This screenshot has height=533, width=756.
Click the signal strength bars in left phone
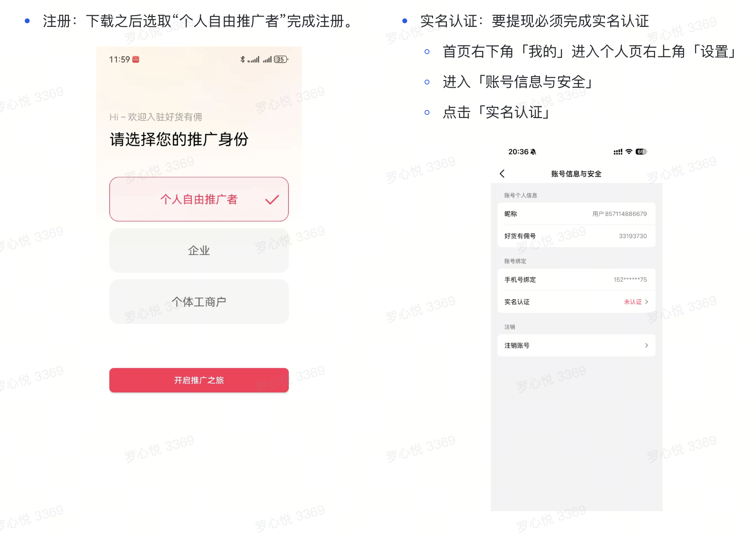(x=254, y=59)
